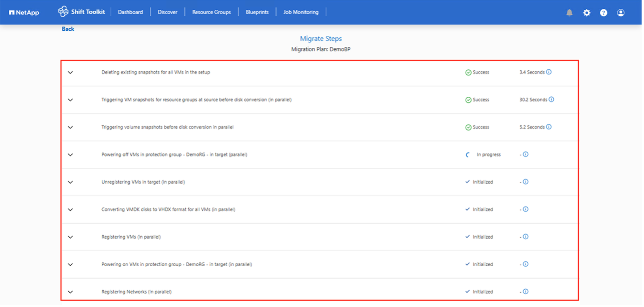Open the user account profile icon
Viewport: 644px width, 307px height.
pos(620,13)
